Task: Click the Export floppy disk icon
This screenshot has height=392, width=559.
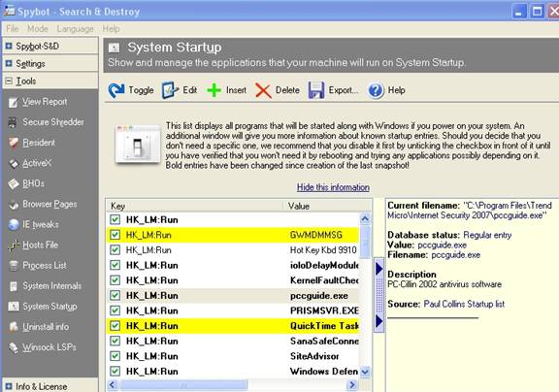Action: pos(316,90)
